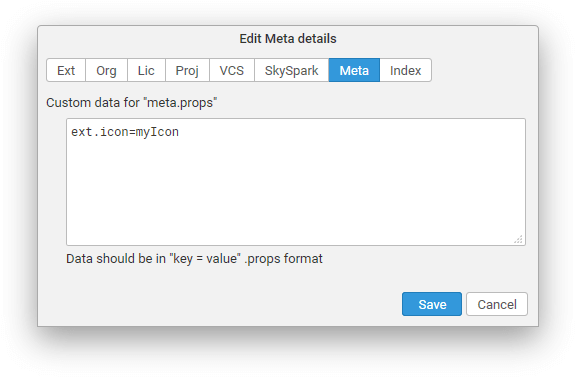Image resolution: width=577 pixels, height=377 pixels.
Task: Click the equals sign in ext.icon=myIcon
Action: click(x=132, y=132)
